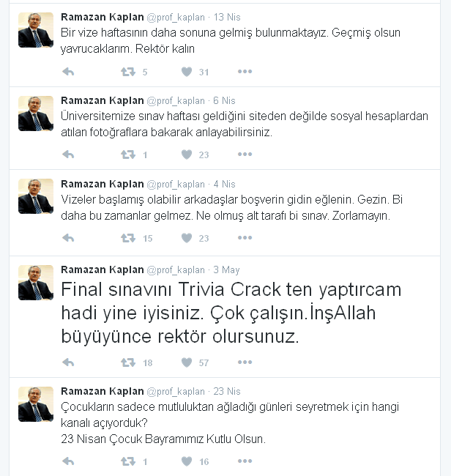Open Ramazan Kaplan name on 13 Nis tweet
The image size is (451, 476).
tap(102, 17)
